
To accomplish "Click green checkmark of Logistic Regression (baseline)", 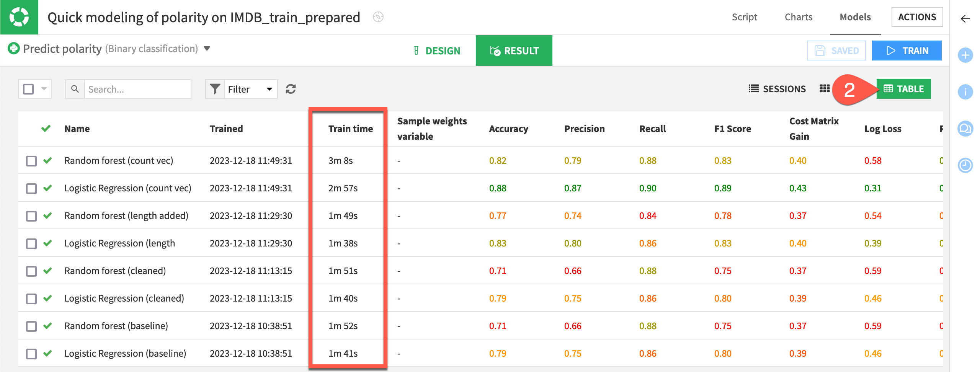I will tap(47, 353).
